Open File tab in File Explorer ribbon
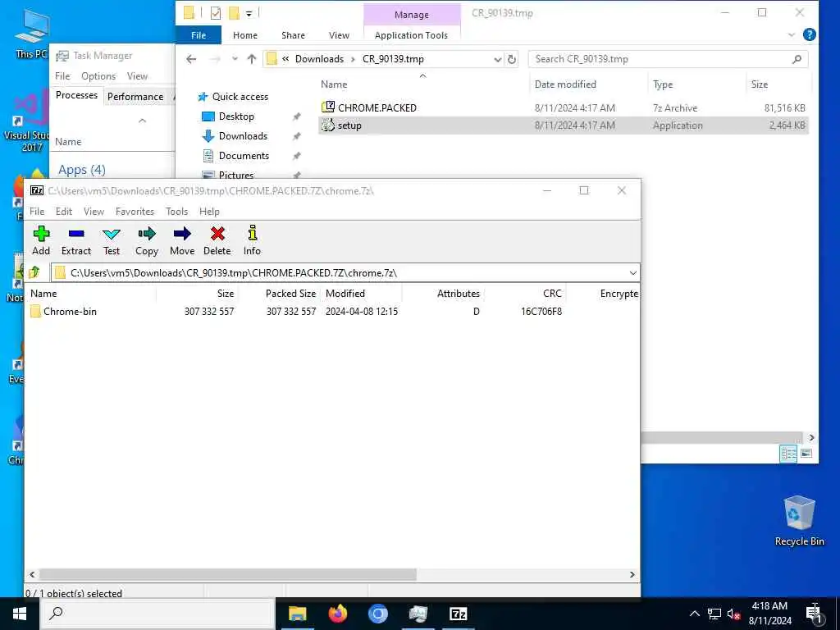The height and width of the screenshot is (630, 840). point(199,35)
